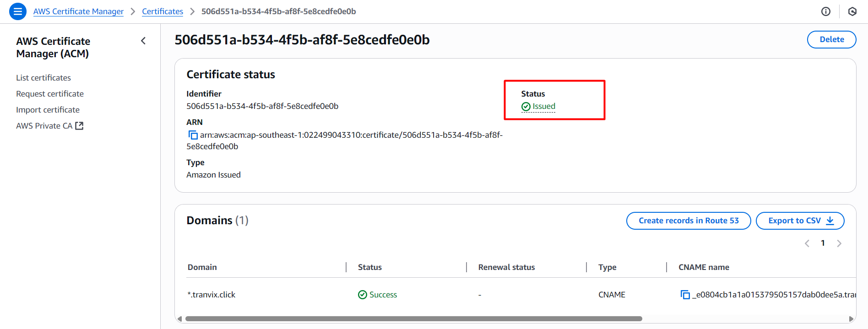Viewport: 868px width, 329px height.
Task: Go to next page of domains
Action: point(839,243)
